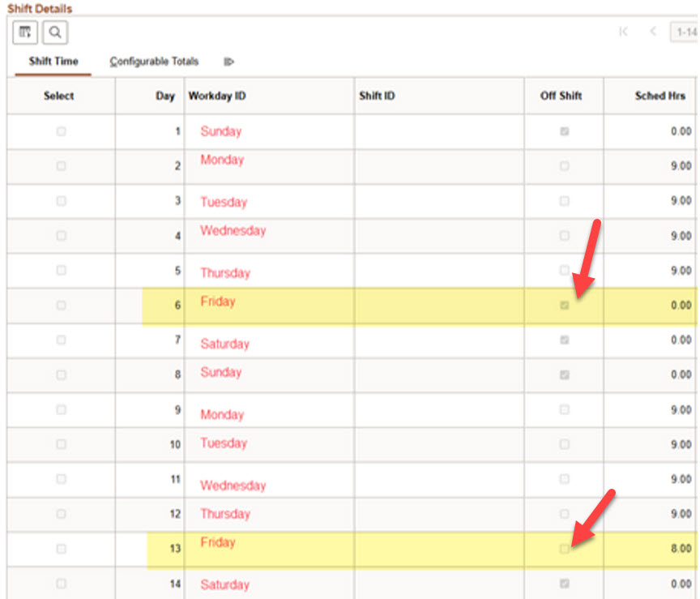Click the Shift ID cell for day 13
Screen dimensions: 700x599
point(439,550)
